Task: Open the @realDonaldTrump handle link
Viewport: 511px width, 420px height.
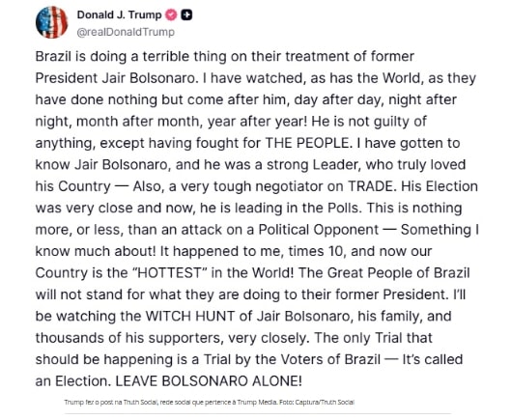Action: (126, 32)
